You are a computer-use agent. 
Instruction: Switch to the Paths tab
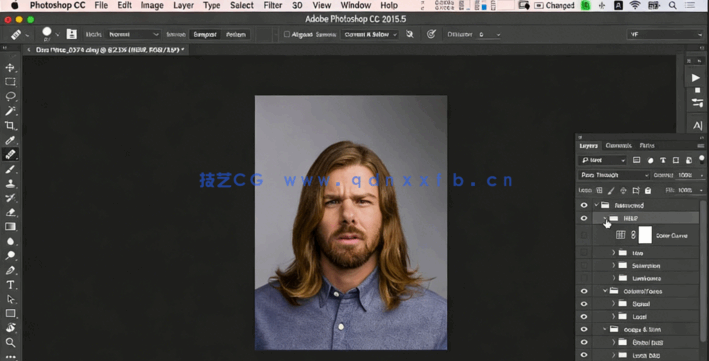[x=647, y=146]
